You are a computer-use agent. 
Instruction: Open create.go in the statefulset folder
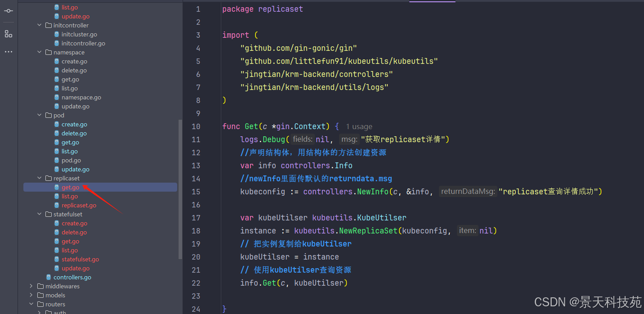pos(74,223)
